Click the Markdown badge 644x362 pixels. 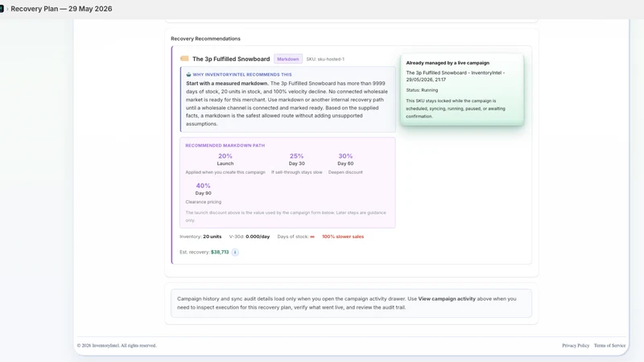click(x=288, y=59)
